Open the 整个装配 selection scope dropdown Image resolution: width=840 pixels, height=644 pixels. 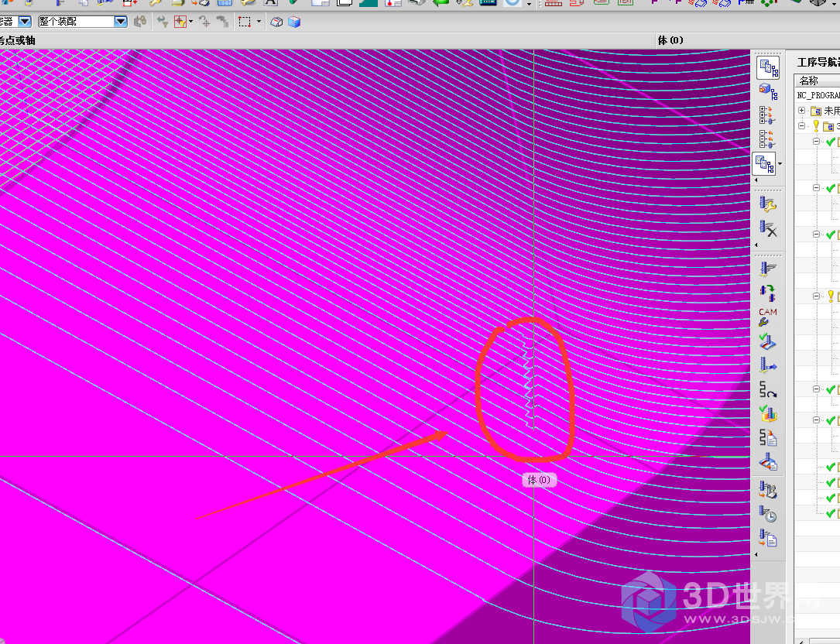[x=121, y=22]
